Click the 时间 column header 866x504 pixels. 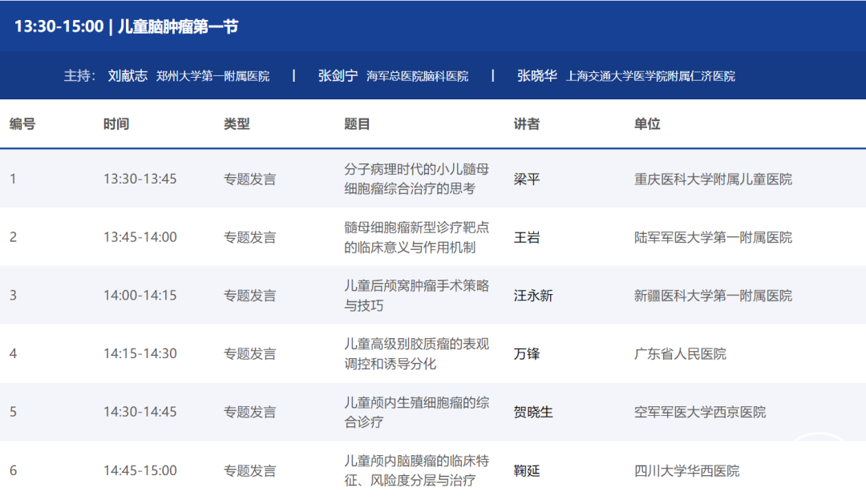[x=116, y=124]
